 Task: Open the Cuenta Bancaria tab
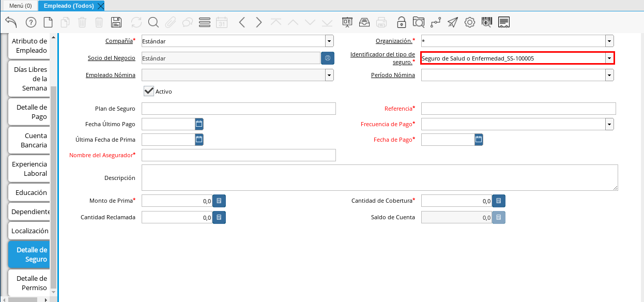click(29, 140)
